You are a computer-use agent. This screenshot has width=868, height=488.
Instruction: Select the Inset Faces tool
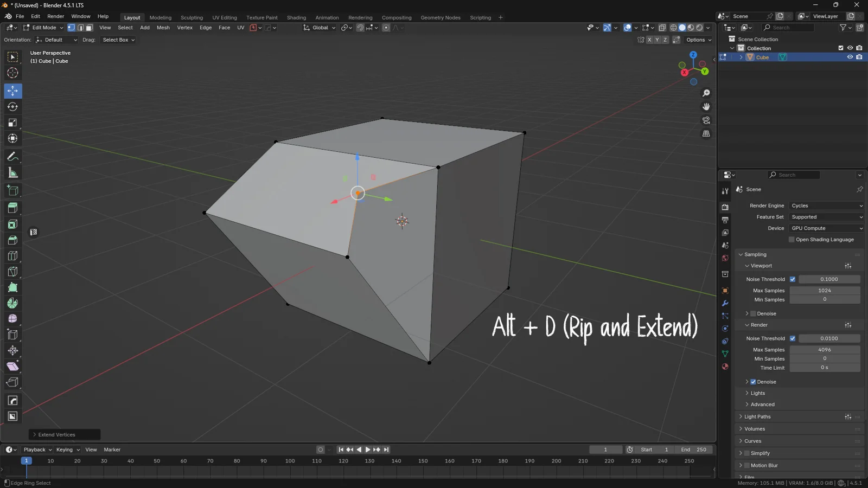[12, 224]
